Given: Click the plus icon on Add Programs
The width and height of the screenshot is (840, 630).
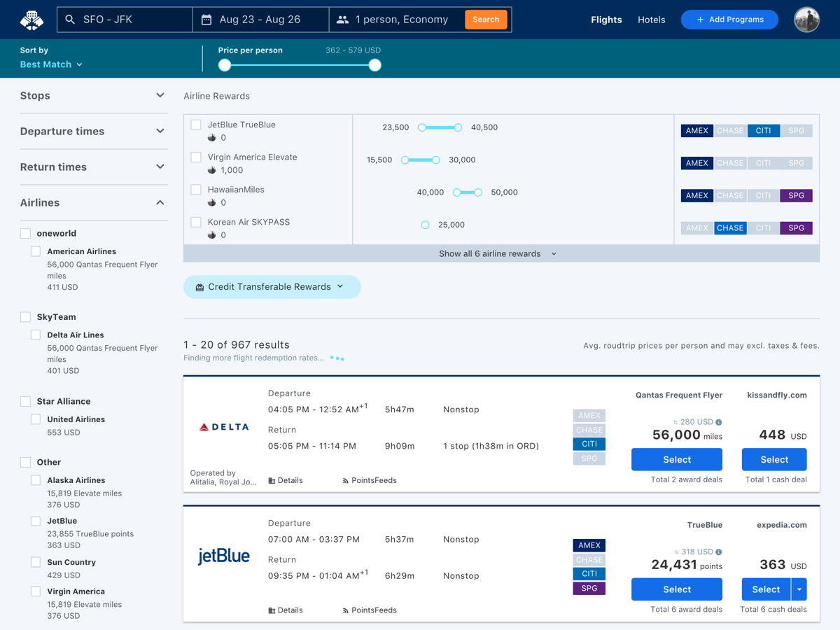Looking at the screenshot, I should point(700,20).
